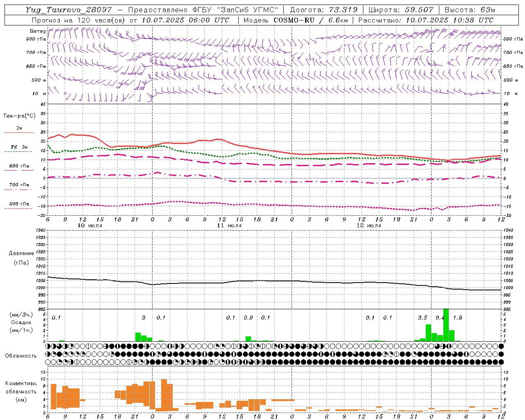
Task: Click the 10 июля date label
Action: click(90, 226)
